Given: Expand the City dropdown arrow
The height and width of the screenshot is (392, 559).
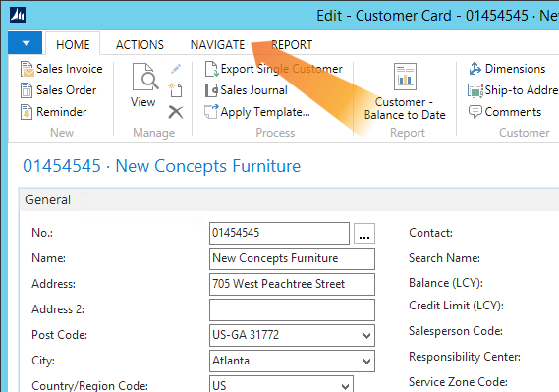Looking at the screenshot, I should tap(366, 361).
